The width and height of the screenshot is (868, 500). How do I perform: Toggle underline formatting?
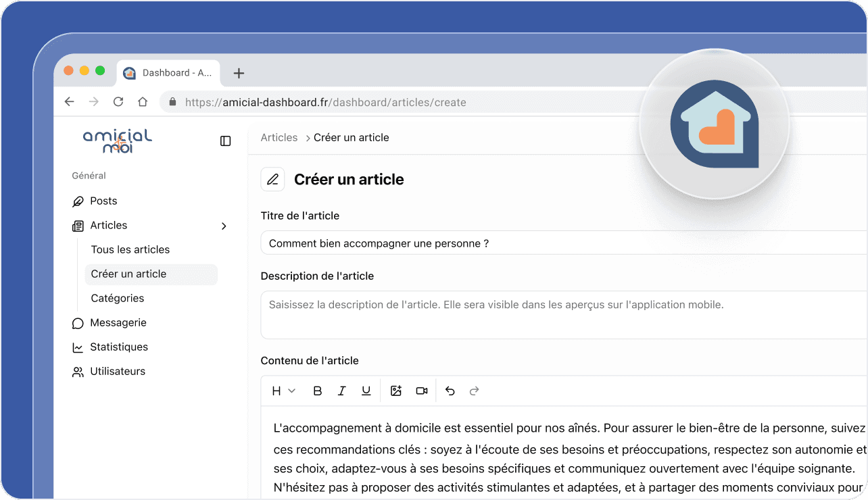pos(366,391)
